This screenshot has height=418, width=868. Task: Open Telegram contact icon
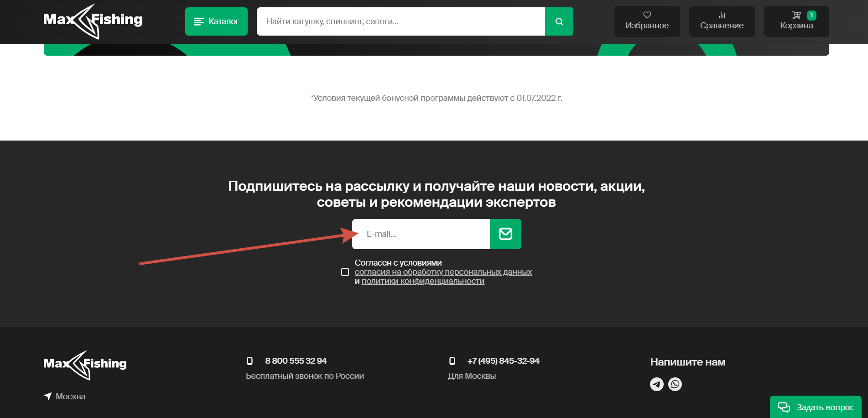(657, 384)
